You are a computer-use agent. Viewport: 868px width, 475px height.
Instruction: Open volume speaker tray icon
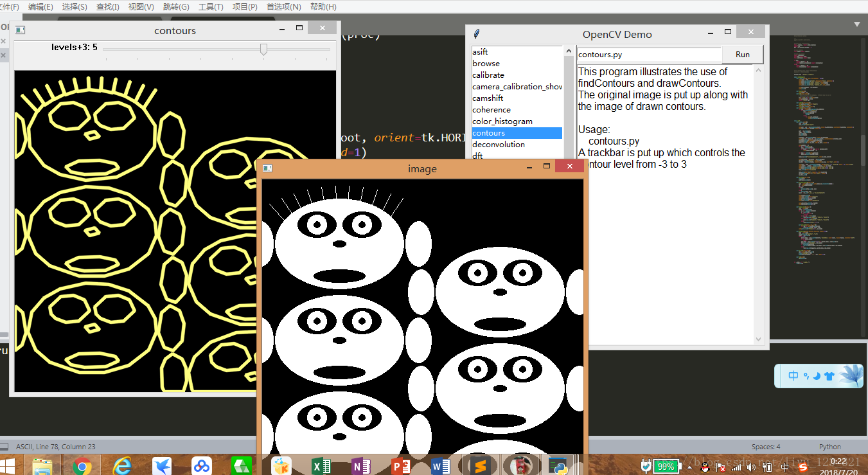click(x=751, y=467)
